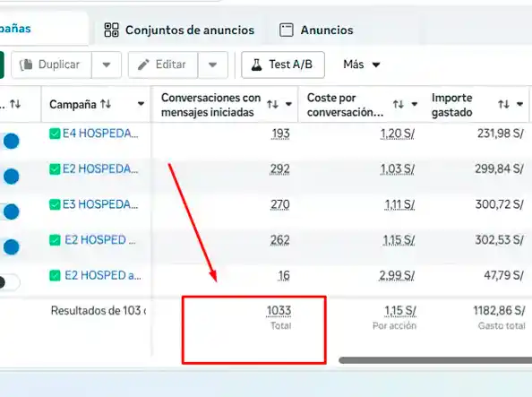Image resolution: width=532 pixels, height=397 pixels.
Task: Sort by Importe gastado arrows
Action: (x=503, y=104)
